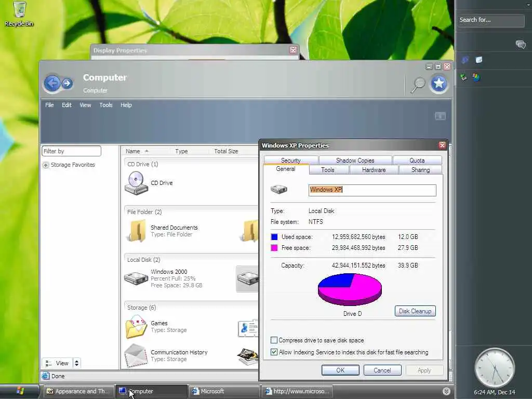Open favorites with the star button
The image size is (532, 399).
[x=438, y=83]
